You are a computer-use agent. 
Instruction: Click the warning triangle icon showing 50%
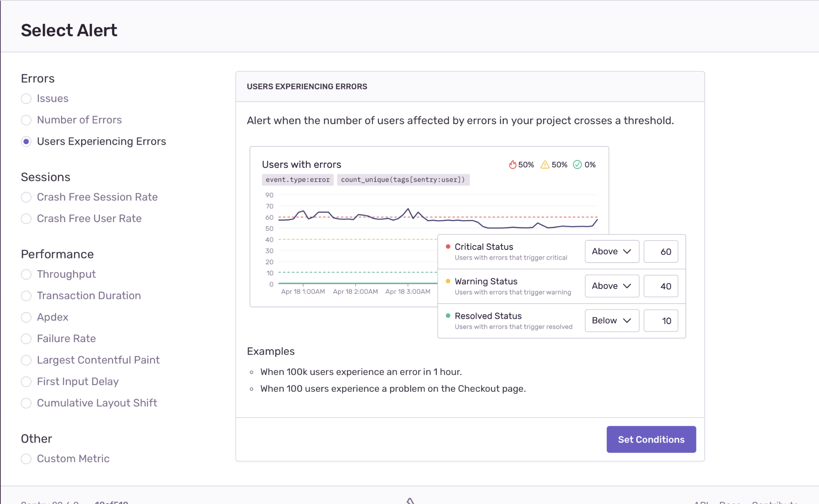545,165
